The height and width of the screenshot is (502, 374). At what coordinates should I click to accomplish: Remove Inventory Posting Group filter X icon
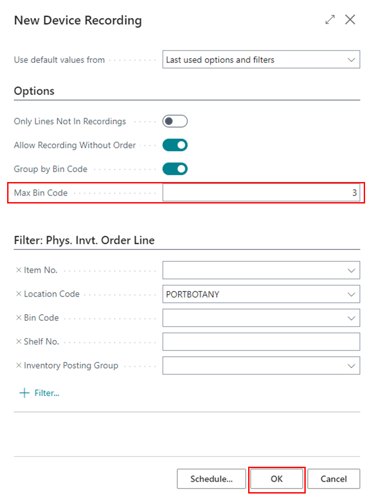[19, 365]
